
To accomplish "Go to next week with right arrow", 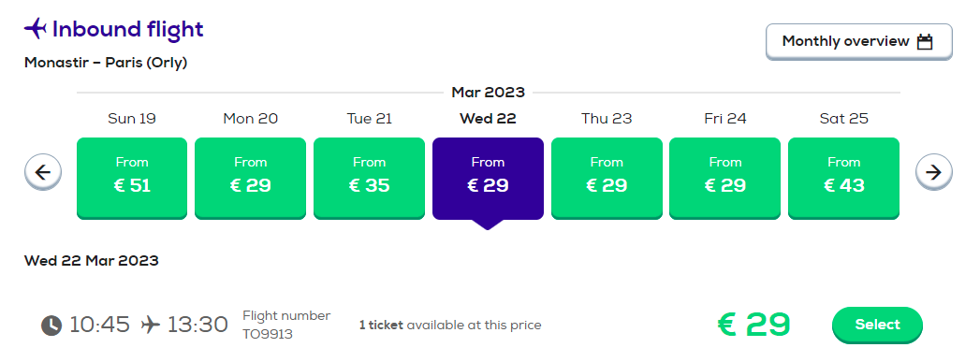I will pyautogui.click(x=934, y=171).
